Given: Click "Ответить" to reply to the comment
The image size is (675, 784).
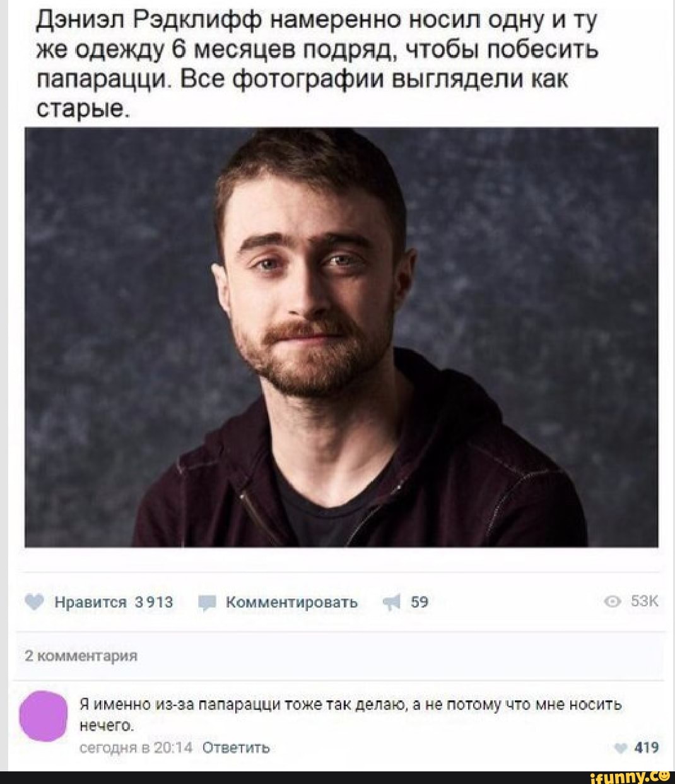Looking at the screenshot, I should click(x=235, y=748).
